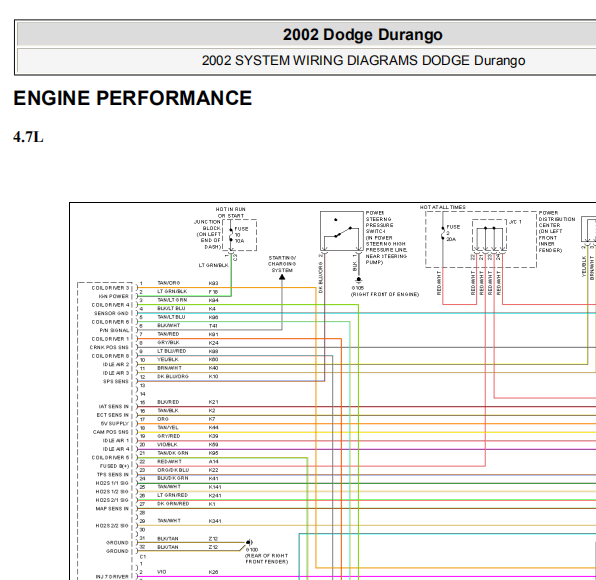Screen dimensions: 596x580
Task: Click the 'FUSED B(+)' pin label
Action: (114, 466)
